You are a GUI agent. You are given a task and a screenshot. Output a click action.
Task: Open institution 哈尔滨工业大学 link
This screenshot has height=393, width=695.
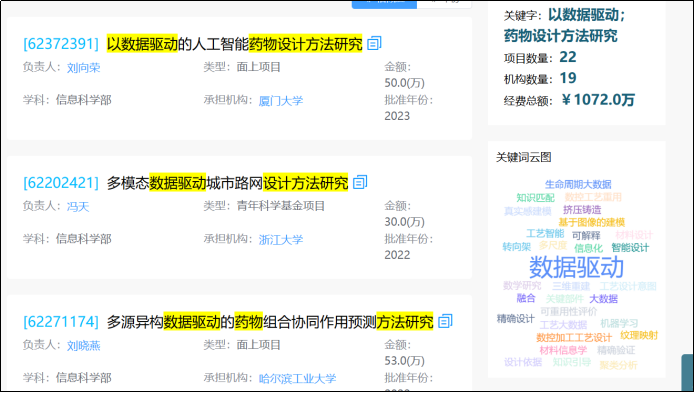pos(297,378)
